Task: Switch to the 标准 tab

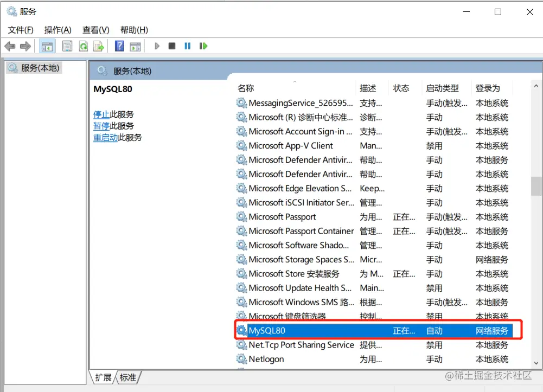Action: pos(128,377)
